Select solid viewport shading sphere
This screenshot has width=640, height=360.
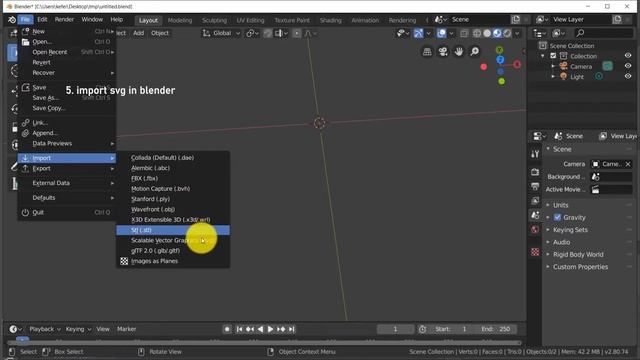[x=487, y=33]
